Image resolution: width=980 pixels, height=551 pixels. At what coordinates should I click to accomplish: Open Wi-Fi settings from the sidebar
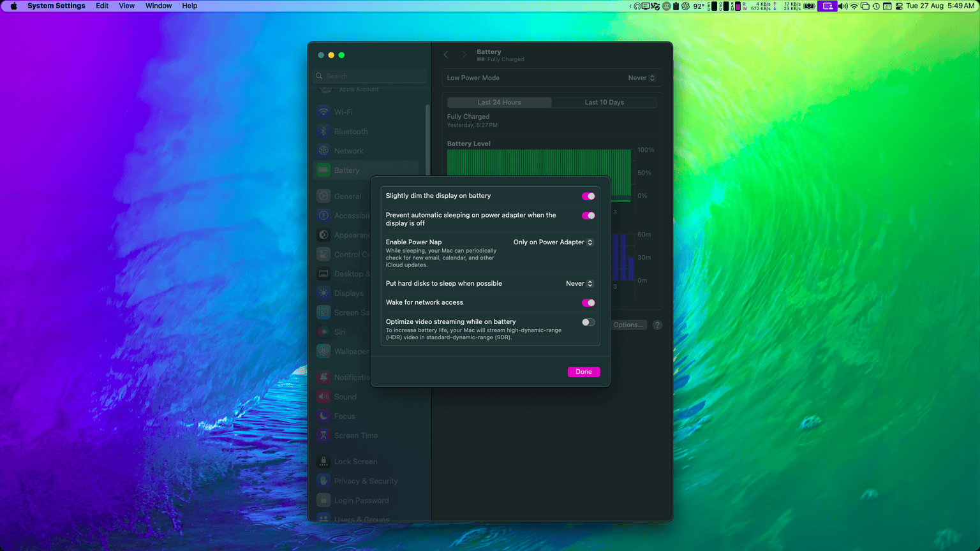pyautogui.click(x=343, y=112)
